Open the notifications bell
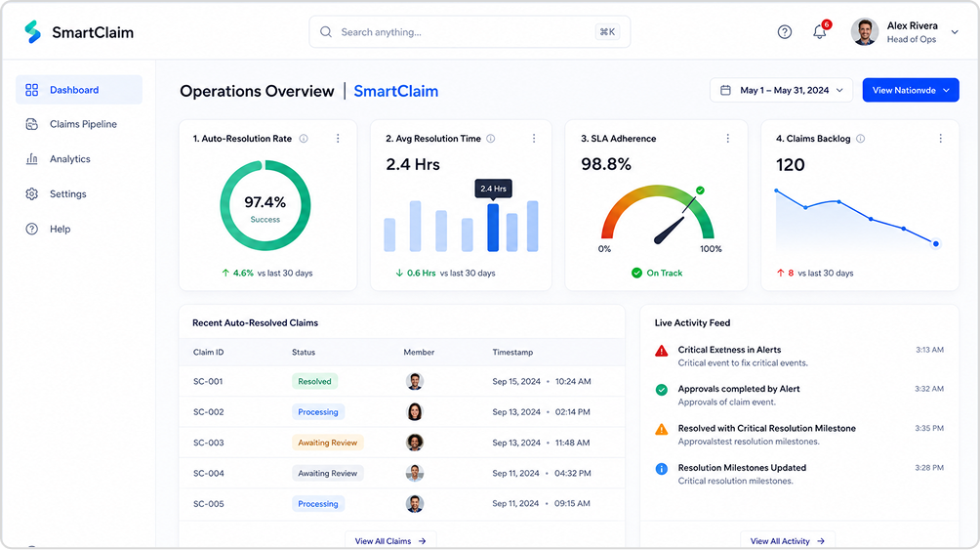The image size is (980, 550). 819,32
